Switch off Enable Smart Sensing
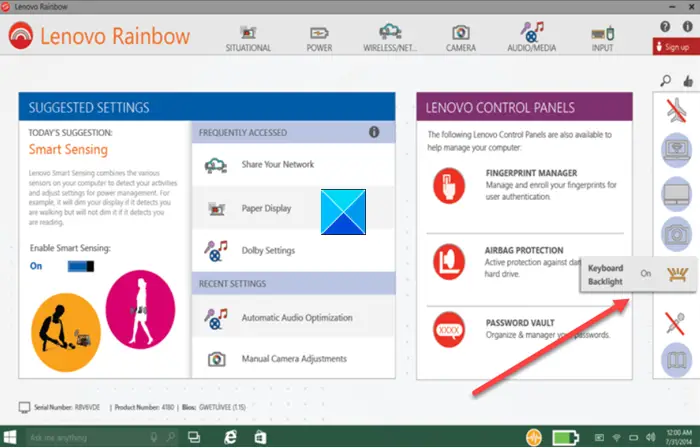This screenshot has height=448, width=700. [81, 266]
